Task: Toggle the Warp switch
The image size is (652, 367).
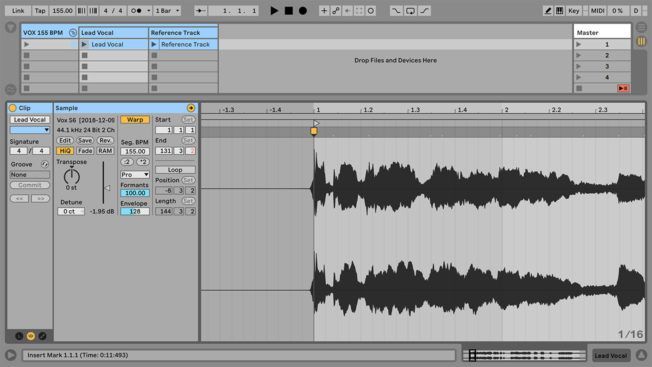Action: point(135,120)
